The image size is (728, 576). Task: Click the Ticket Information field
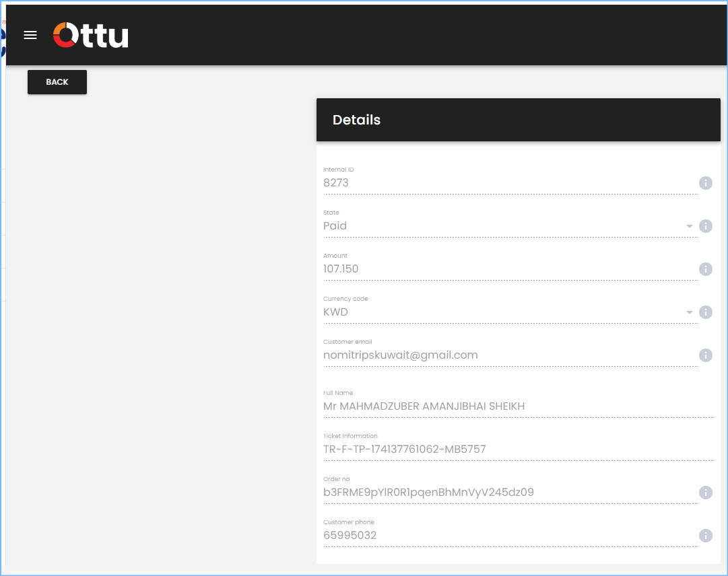tap(518, 449)
